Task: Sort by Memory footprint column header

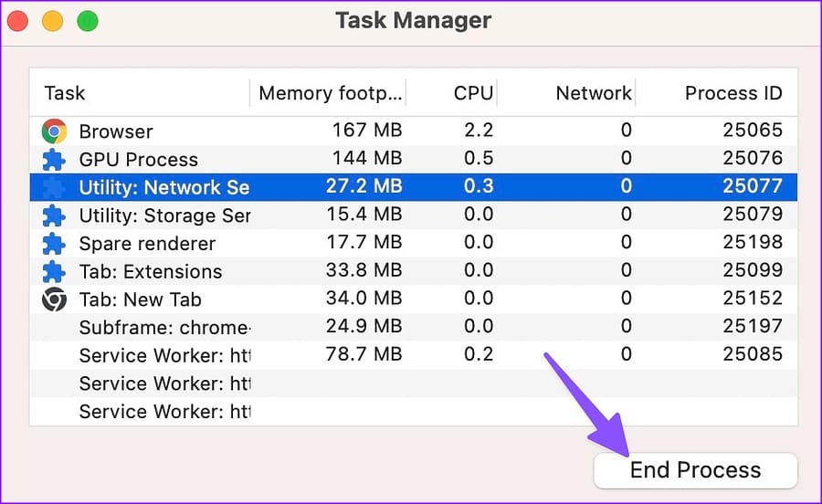Action: pyautogui.click(x=331, y=93)
